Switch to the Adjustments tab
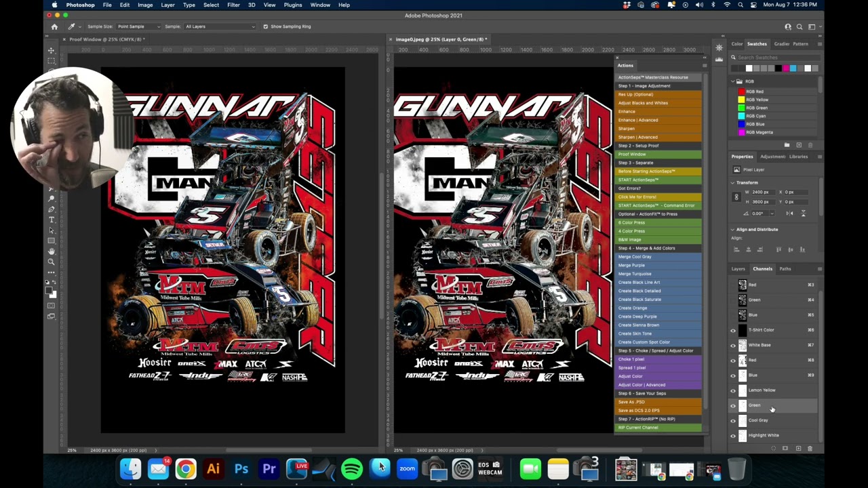Screen dimensions: 868x488 coord(774,157)
